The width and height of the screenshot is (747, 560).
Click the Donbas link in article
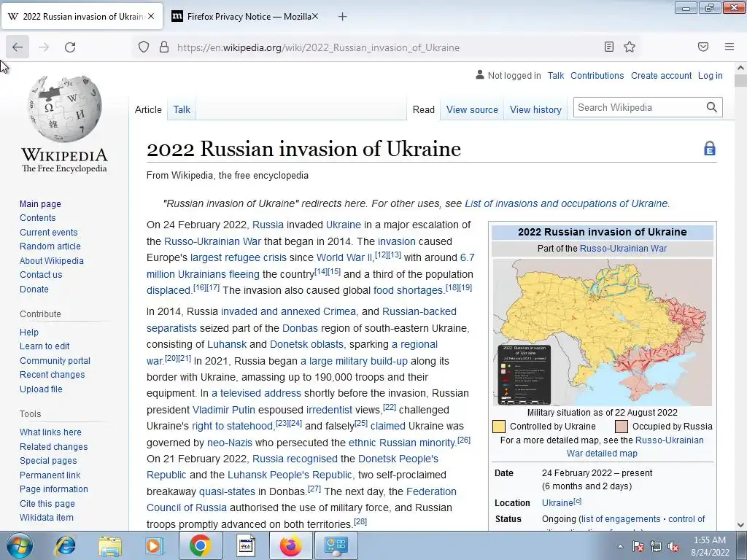click(x=300, y=328)
